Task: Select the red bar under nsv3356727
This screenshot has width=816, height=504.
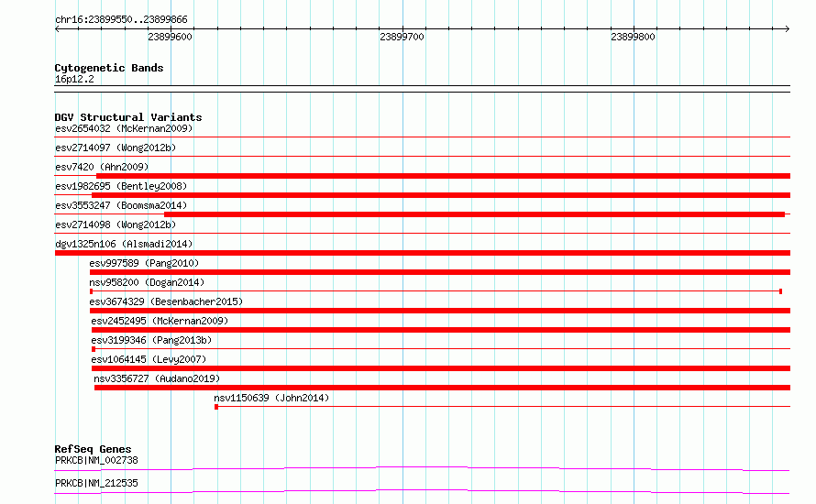Action: click(x=442, y=388)
